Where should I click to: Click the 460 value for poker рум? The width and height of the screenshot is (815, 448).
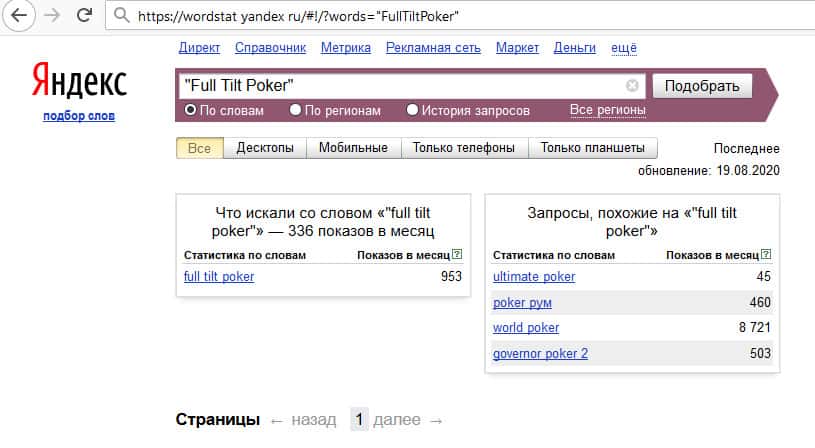(760, 302)
